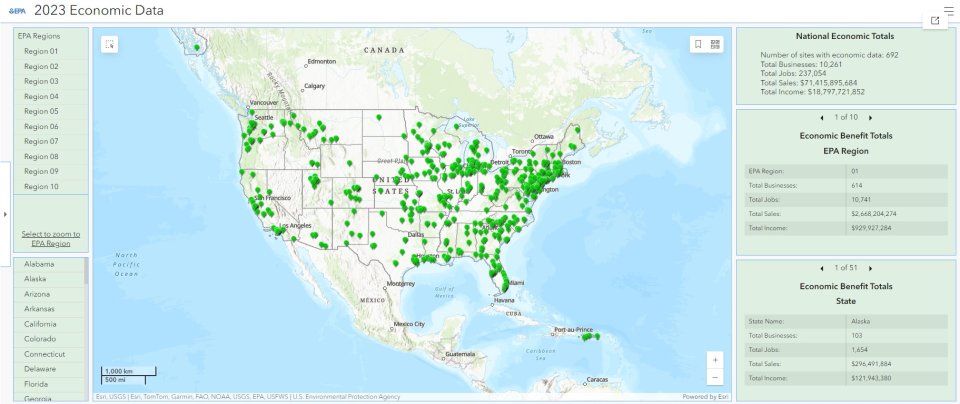Select Region 05 in EPA Regions list

[41, 111]
